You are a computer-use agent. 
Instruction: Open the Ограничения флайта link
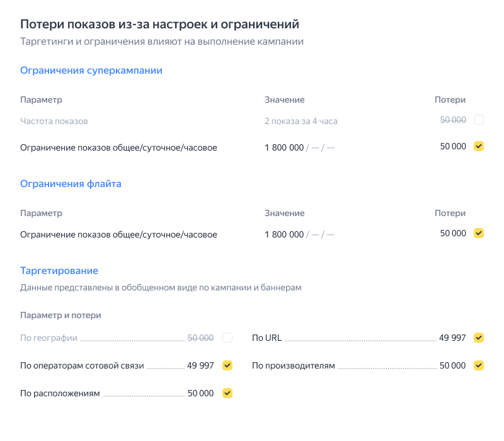tap(71, 184)
